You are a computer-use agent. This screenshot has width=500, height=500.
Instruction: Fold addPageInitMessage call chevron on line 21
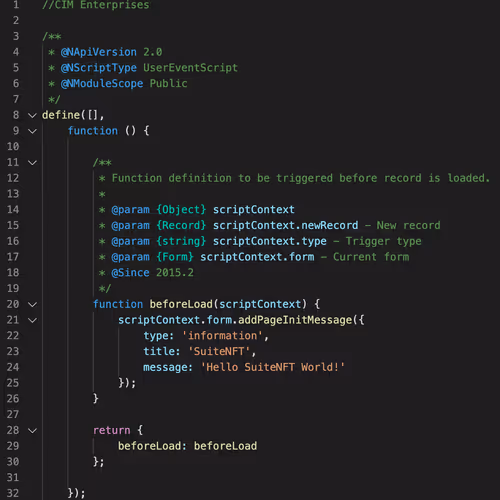click(x=32, y=320)
